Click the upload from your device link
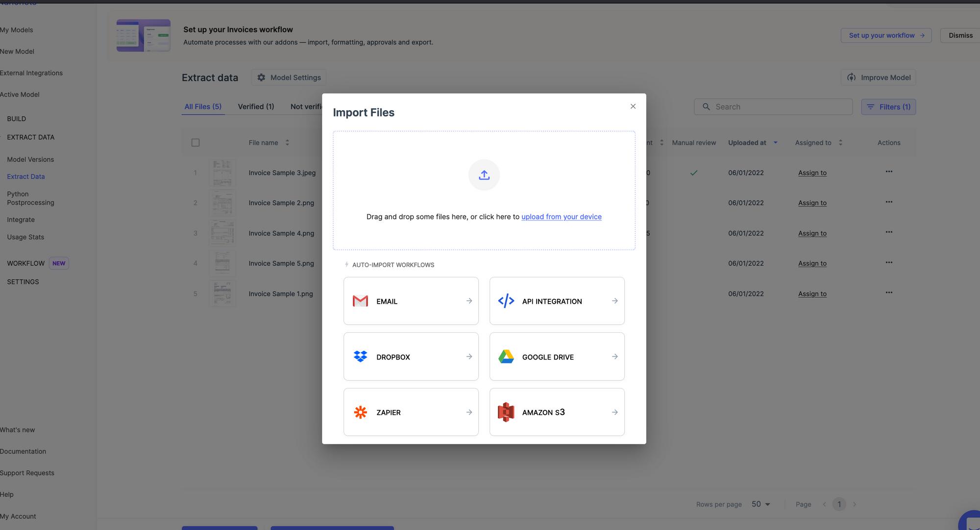Screen dimensions: 980x530 coord(561,217)
